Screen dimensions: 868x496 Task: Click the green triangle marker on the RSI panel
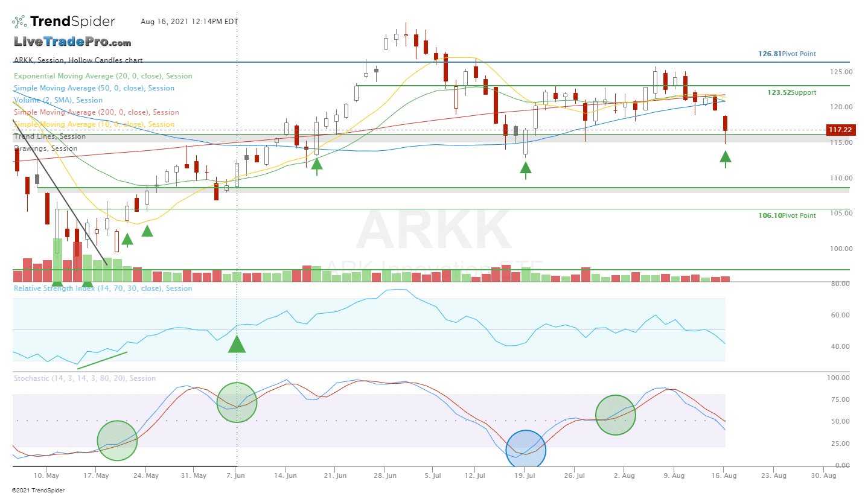pos(237,345)
